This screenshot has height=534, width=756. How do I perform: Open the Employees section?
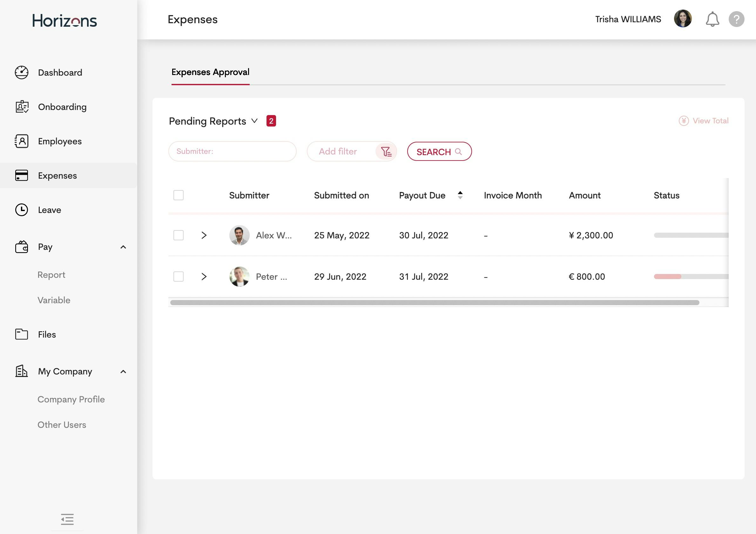60,141
